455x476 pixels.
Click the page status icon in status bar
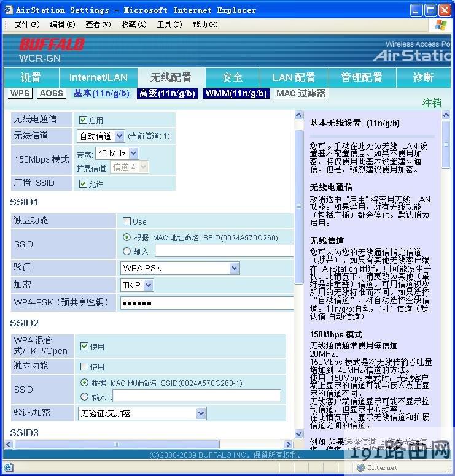tap(8, 467)
